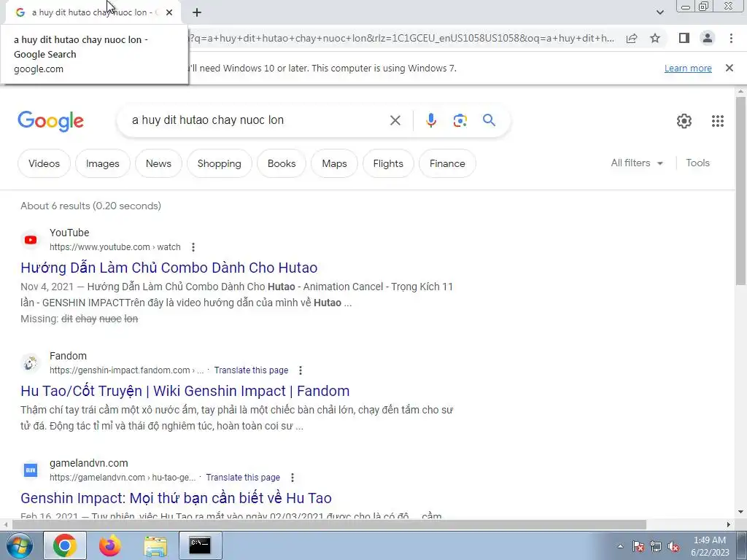Screen dimensions: 747x560
Task: Click the Fandom result favicon
Action: tap(31, 363)
